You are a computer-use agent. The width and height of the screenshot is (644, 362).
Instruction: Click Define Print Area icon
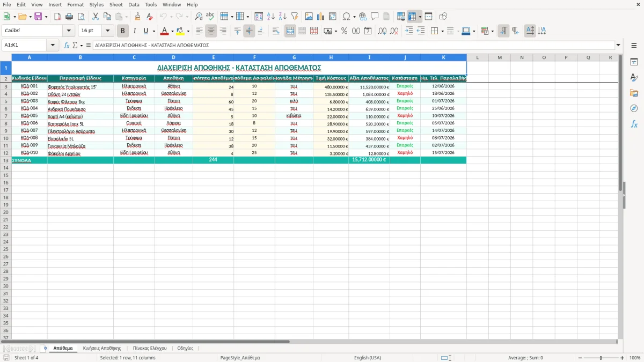tap(401, 17)
